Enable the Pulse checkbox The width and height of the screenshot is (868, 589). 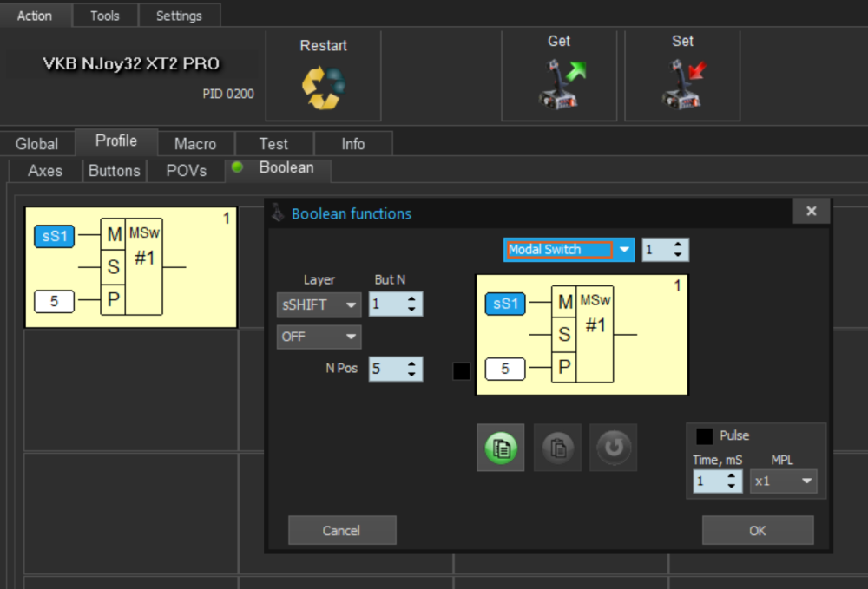point(705,435)
